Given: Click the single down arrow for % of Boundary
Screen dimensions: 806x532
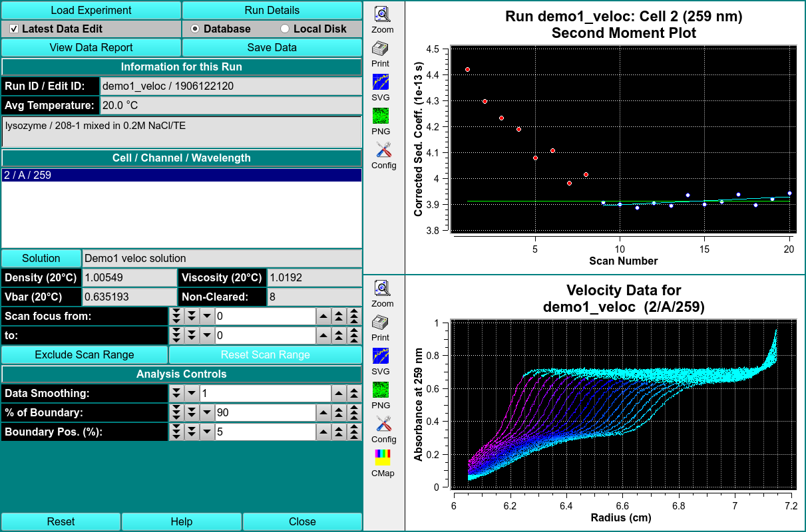Looking at the screenshot, I should pos(207,413).
